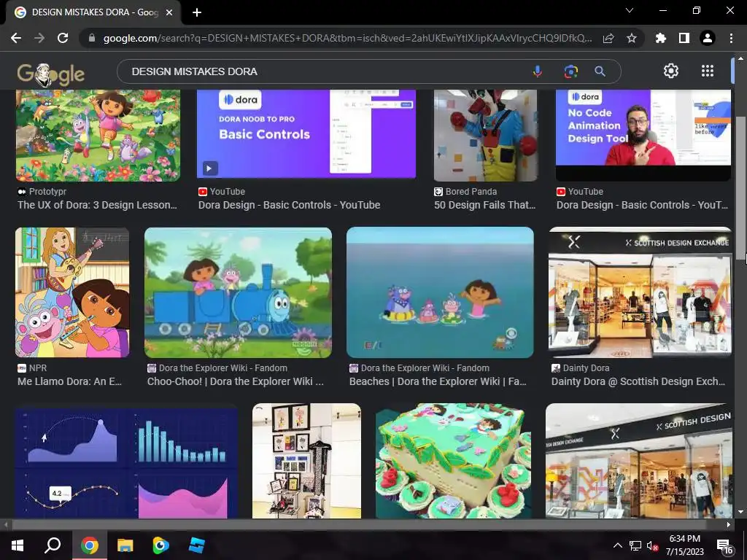The height and width of the screenshot is (560, 747).
Task: Select the DESIGN MISTAKES DORA tab
Action: pos(93,12)
